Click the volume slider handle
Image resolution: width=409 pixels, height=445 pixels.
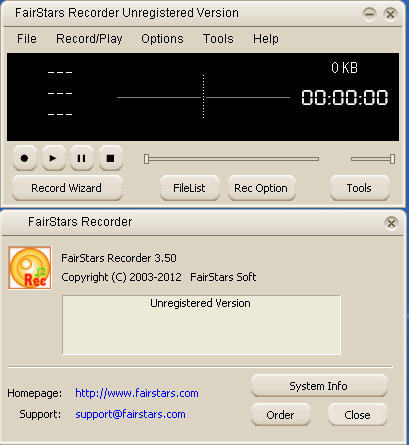coord(392,159)
